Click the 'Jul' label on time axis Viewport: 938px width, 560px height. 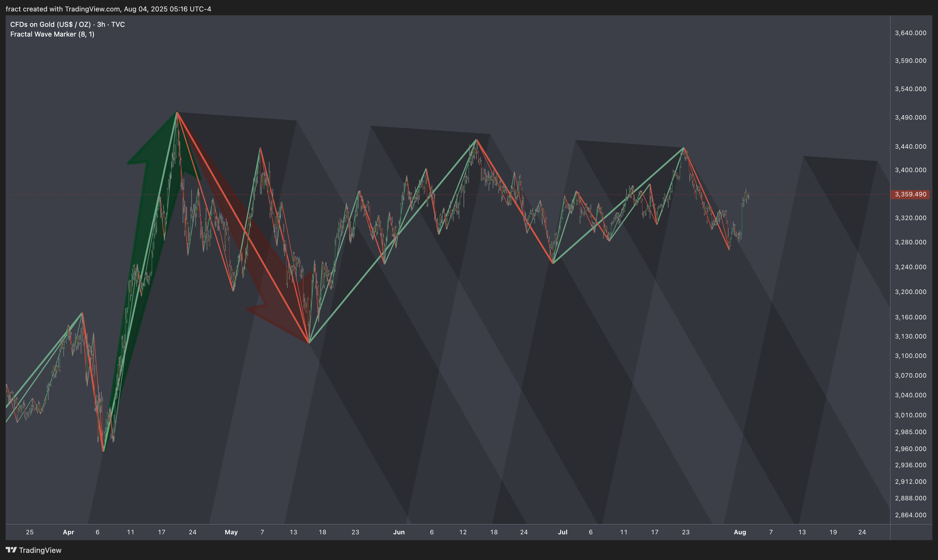[x=563, y=532]
